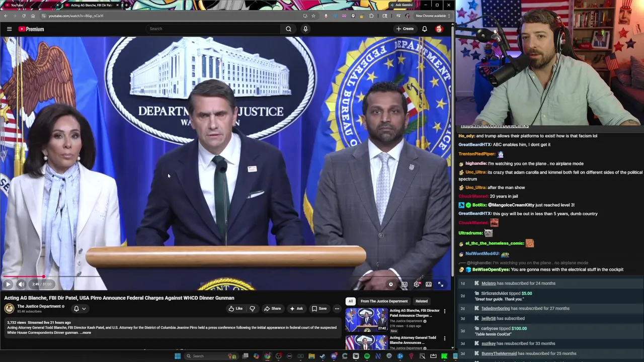Dislike the video

[x=253, y=309]
